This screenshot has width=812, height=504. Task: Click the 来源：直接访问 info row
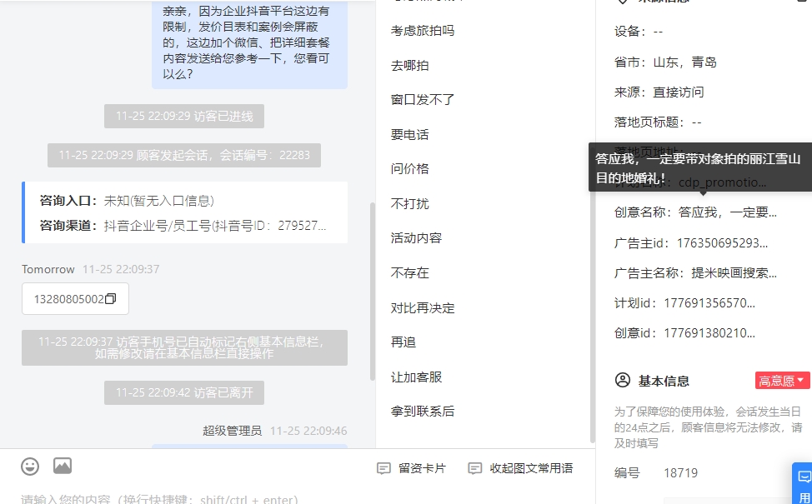659,92
